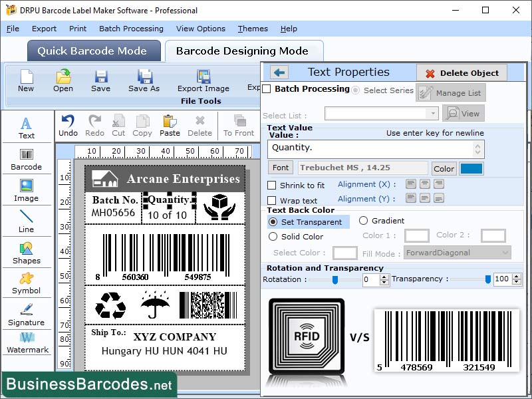Open the Rotation value stepper dropdown

(383, 279)
